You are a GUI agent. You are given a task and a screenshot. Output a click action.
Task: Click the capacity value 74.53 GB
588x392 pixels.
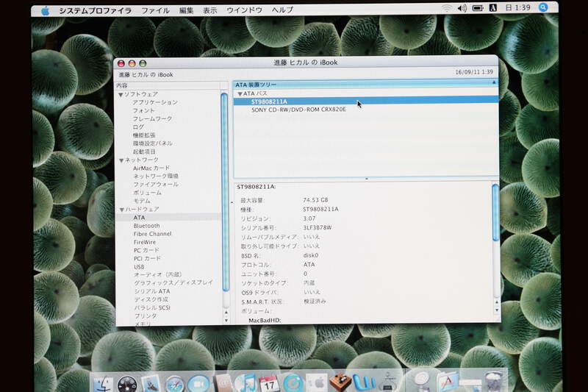coord(315,200)
